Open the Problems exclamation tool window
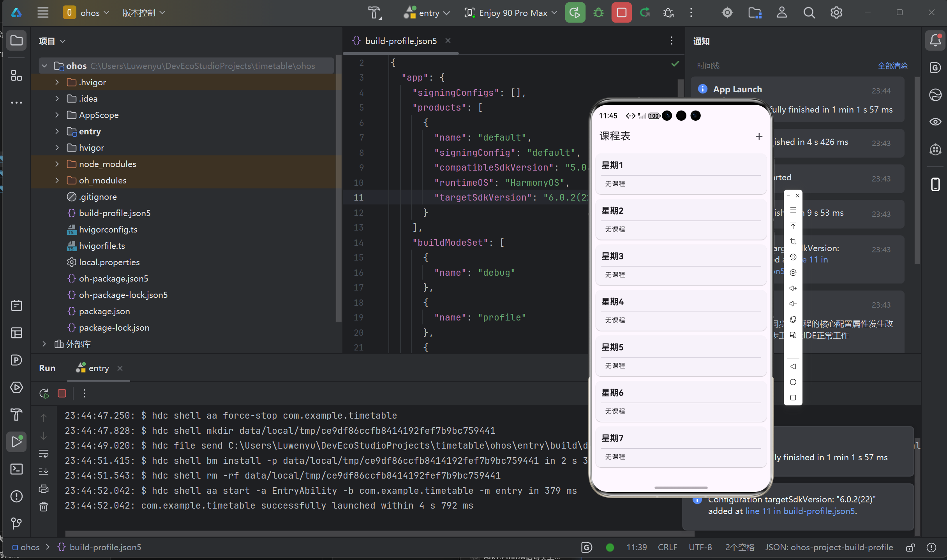Viewport: 947px width, 560px height. coord(16,496)
